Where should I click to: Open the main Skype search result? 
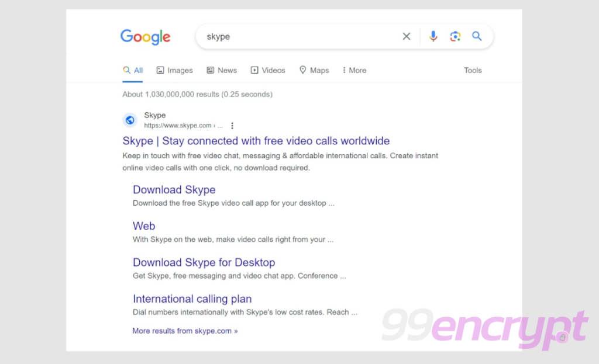[256, 141]
